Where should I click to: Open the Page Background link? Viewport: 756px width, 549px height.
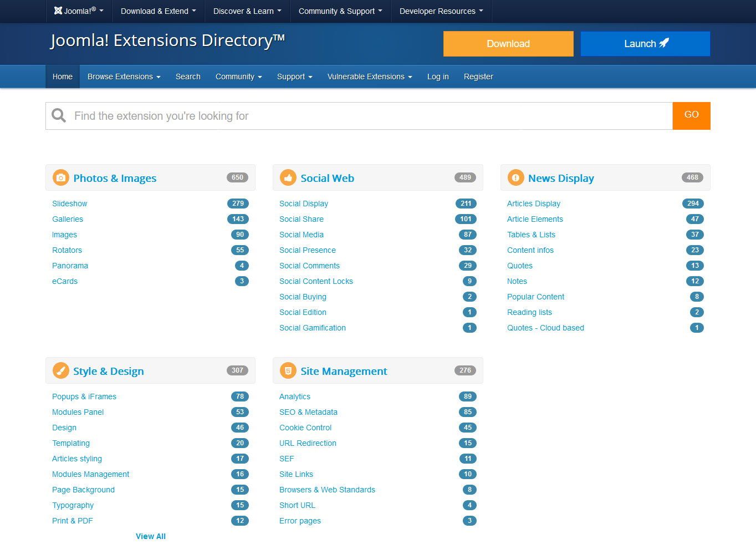[83, 490]
